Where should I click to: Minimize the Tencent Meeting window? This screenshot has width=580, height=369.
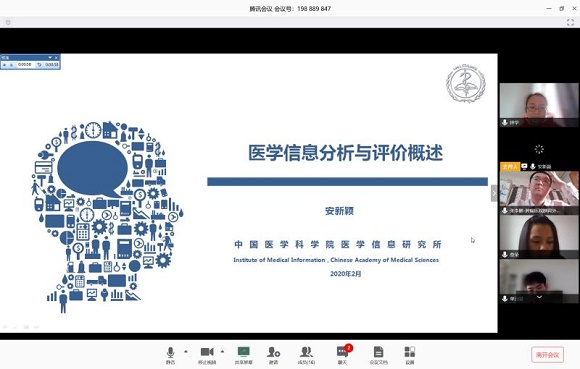[x=549, y=8]
